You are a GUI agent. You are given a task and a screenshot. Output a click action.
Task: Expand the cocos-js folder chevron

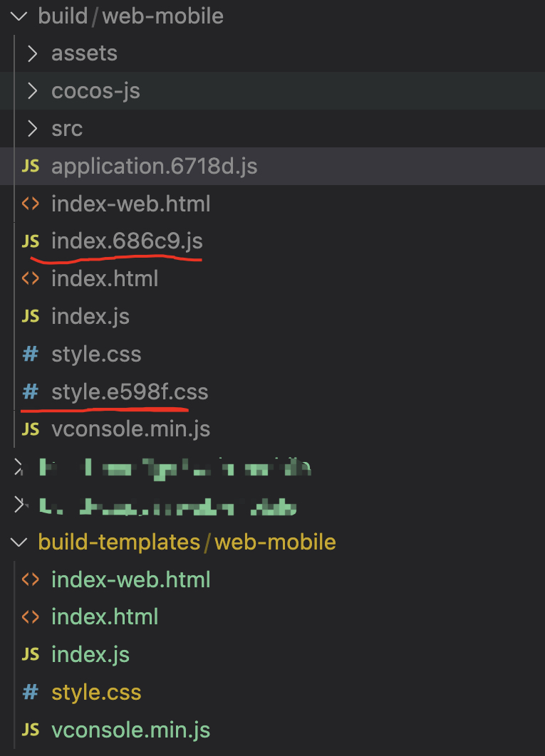point(32,91)
